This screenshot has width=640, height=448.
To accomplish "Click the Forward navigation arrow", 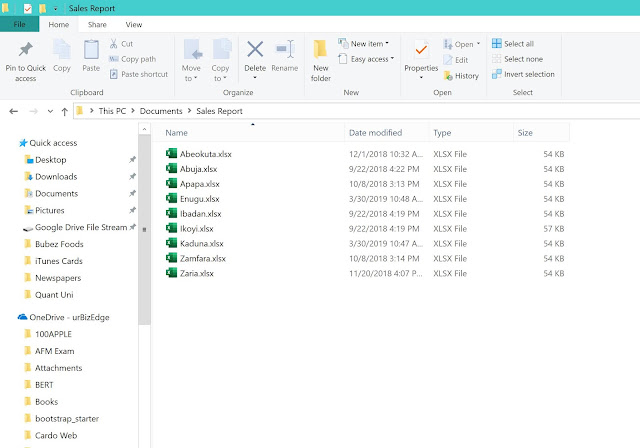I will (x=33, y=111).
